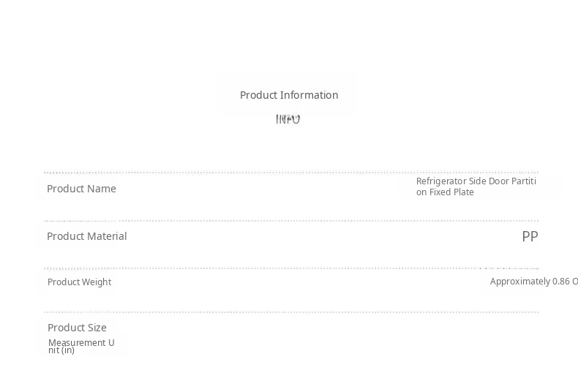
Task: Click the INFO subtitle under the heading
Action: pyautogui.click(x=288, y=119)
